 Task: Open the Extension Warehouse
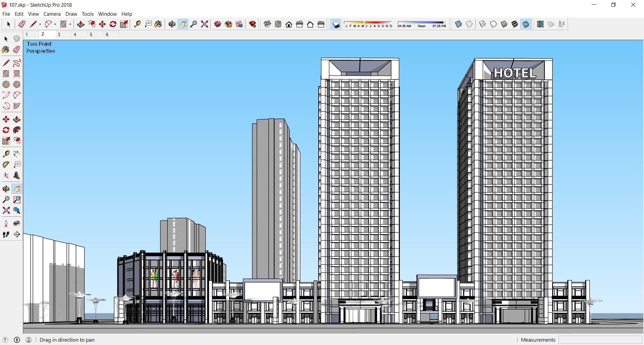point(228,24)
